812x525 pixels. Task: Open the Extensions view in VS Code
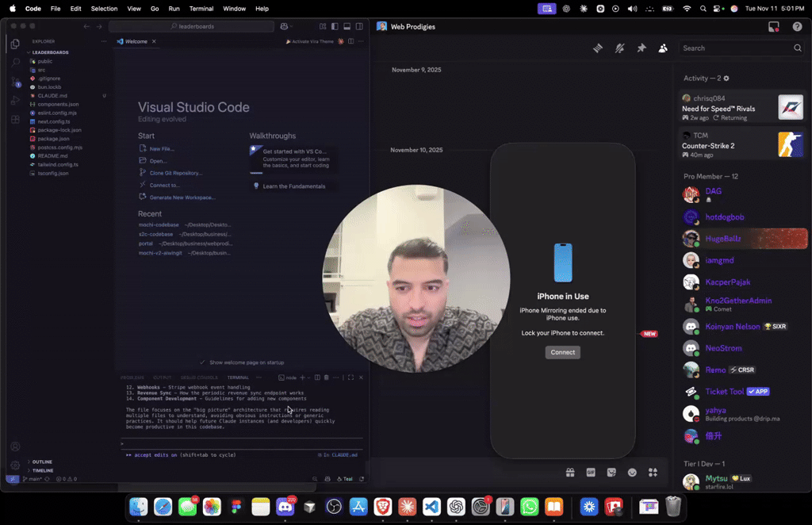(15, 120)
